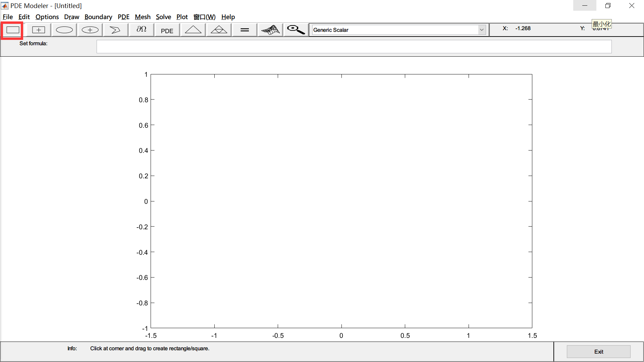Open the 窗口(W) menu
This screenshot has width=644, height=362.
pos(204,17)
